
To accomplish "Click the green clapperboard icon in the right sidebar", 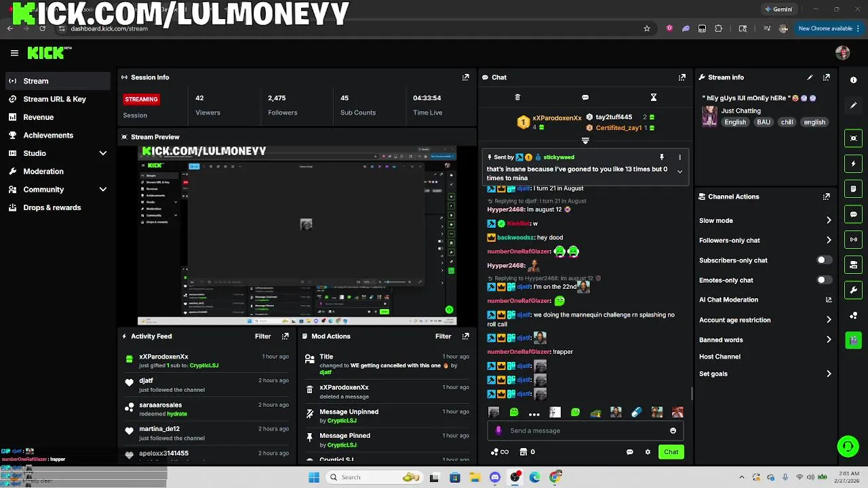I will coord(853,340).
